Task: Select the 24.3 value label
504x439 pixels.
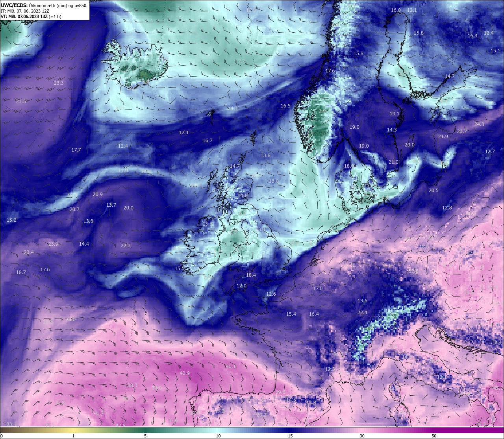Action: point(479,124)
